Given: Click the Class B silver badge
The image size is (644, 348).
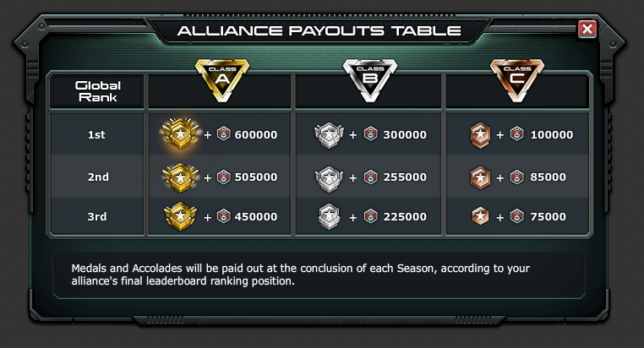Looking at the screenshot, I should click(369, 79).
